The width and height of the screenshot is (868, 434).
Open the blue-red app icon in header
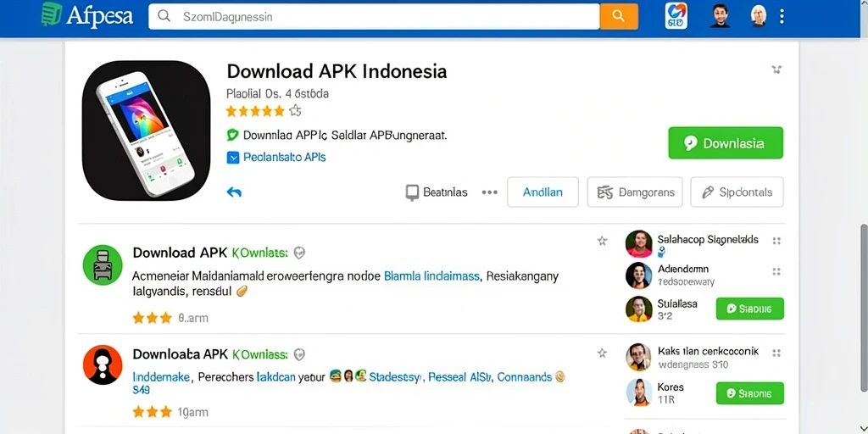(x=676, y=15)
